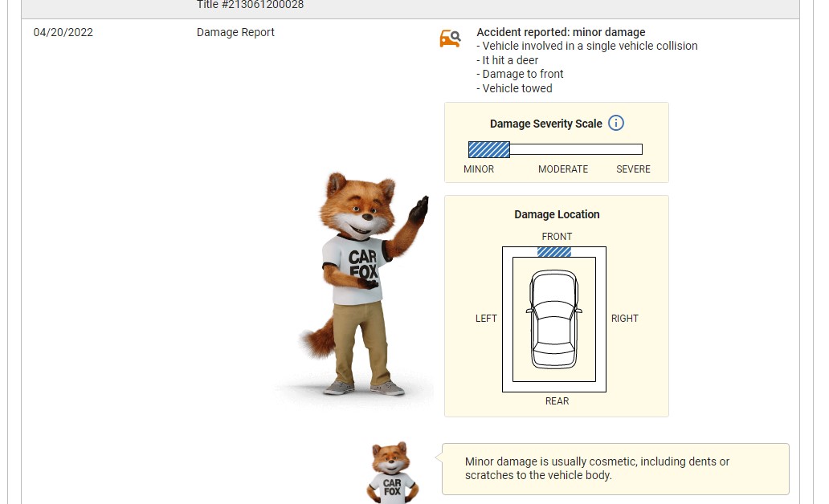Click the Damage Report entry text

click(235, 33)
